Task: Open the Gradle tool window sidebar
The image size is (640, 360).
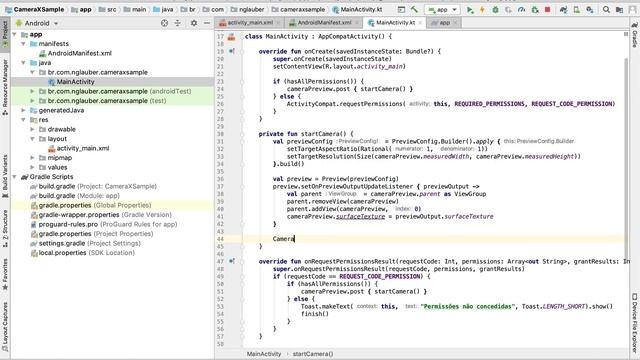Action: coord(635,36)
